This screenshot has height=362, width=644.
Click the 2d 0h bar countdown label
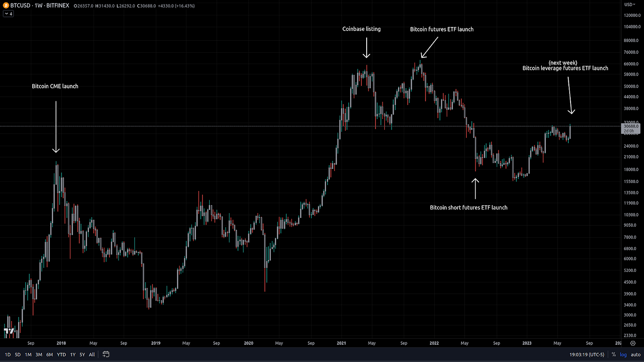(629, 131)
